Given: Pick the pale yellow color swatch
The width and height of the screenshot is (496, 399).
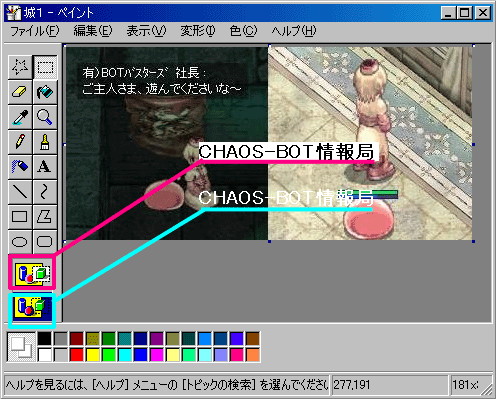Looking at the screenshot, I should (x=173, y=355).
